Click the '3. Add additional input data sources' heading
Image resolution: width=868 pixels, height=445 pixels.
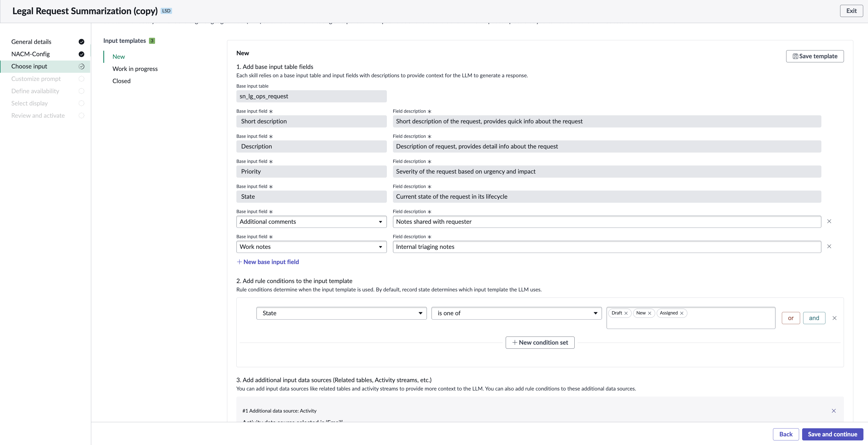click(334, 380)
